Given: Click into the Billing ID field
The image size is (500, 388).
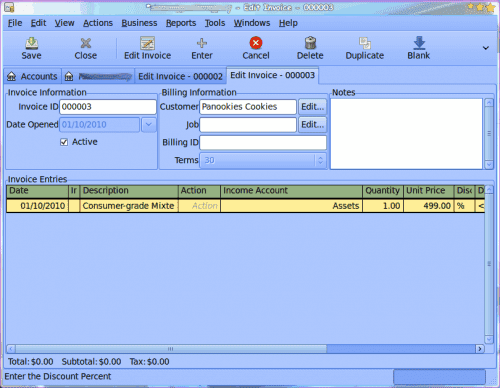Looking at the screenshot, I should click(263, 143).
